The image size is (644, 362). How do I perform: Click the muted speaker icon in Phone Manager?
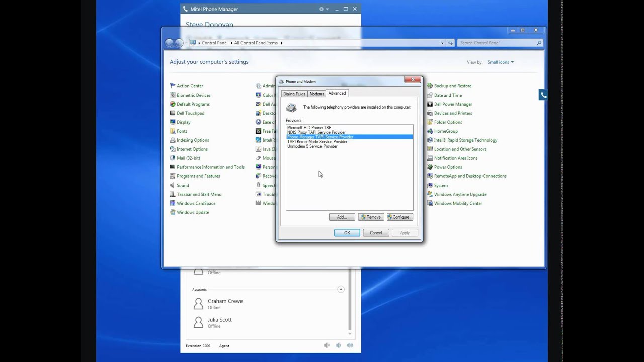coord(327,345)
